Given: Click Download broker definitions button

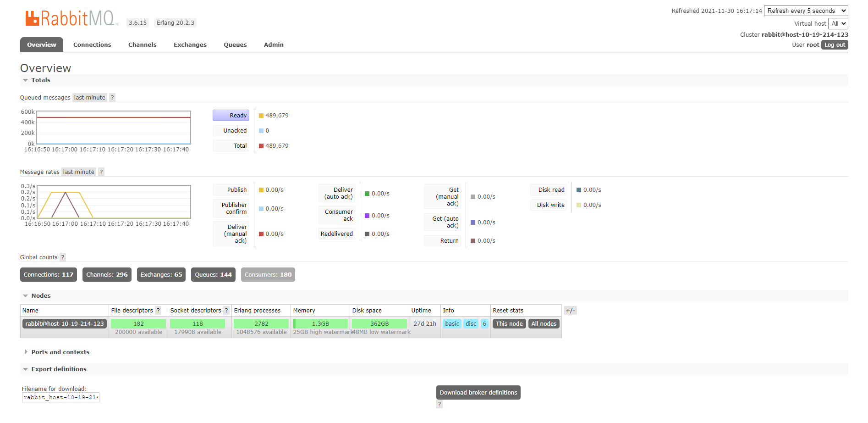Looking at the screenshot, I should click(x=478, y=393).
